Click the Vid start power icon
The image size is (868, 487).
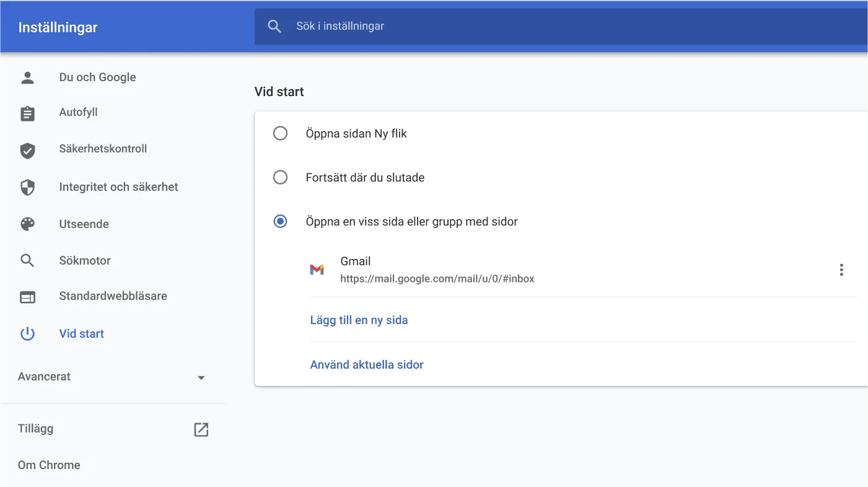pyautogui.click(x=27, y=333)
